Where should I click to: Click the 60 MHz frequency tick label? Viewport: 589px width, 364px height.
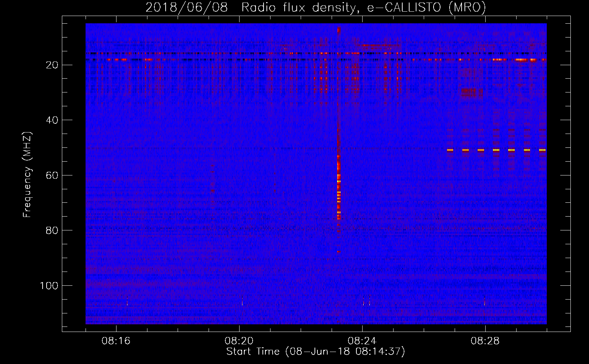click(x=52, y=175)
